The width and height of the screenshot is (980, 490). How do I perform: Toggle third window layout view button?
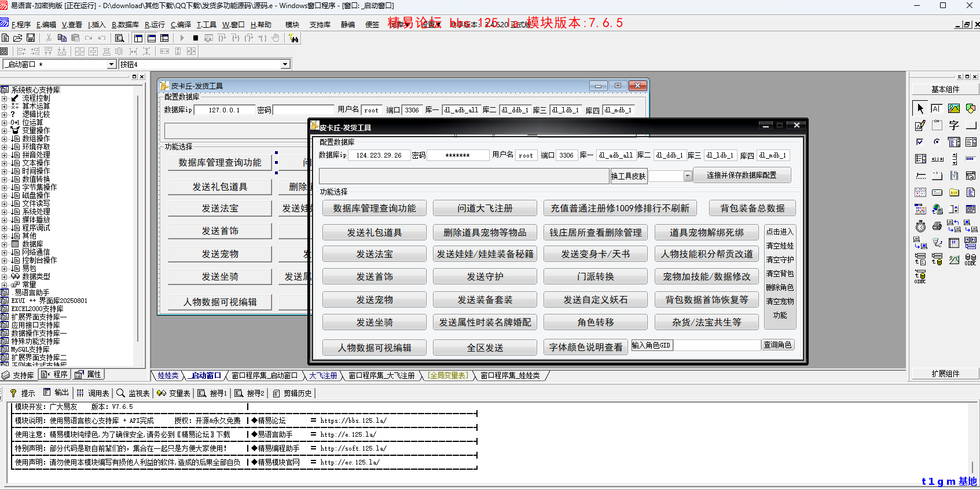click(x=164, y=38)
